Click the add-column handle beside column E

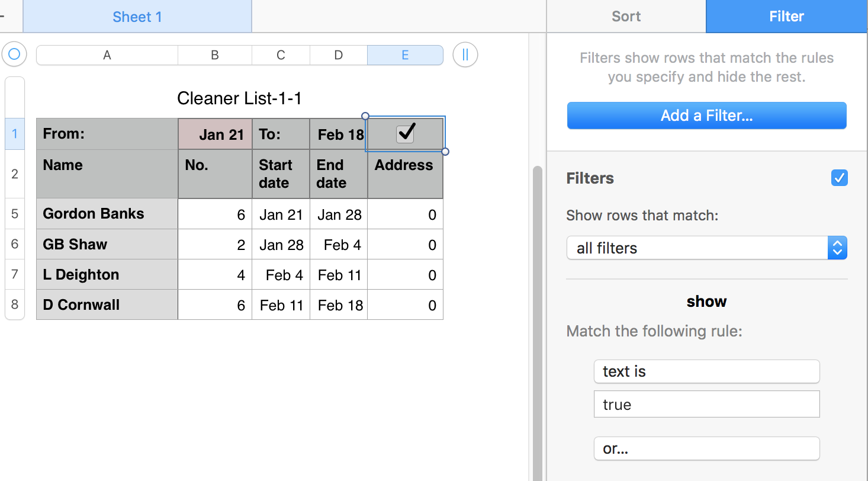(465, 55)
